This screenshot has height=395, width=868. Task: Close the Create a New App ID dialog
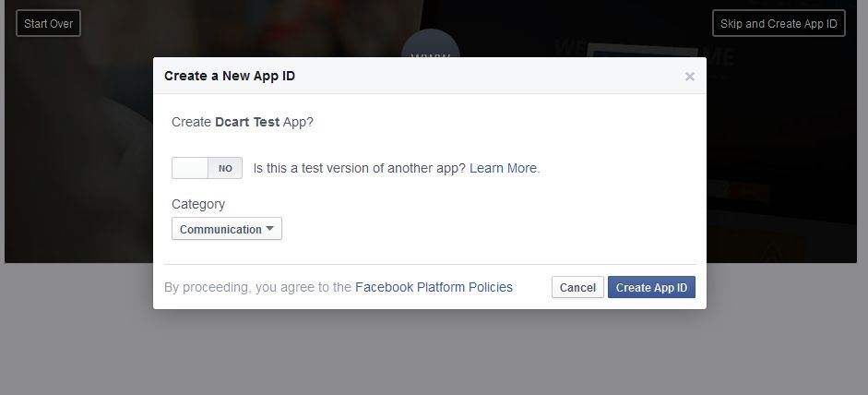[x=689, y=77]
